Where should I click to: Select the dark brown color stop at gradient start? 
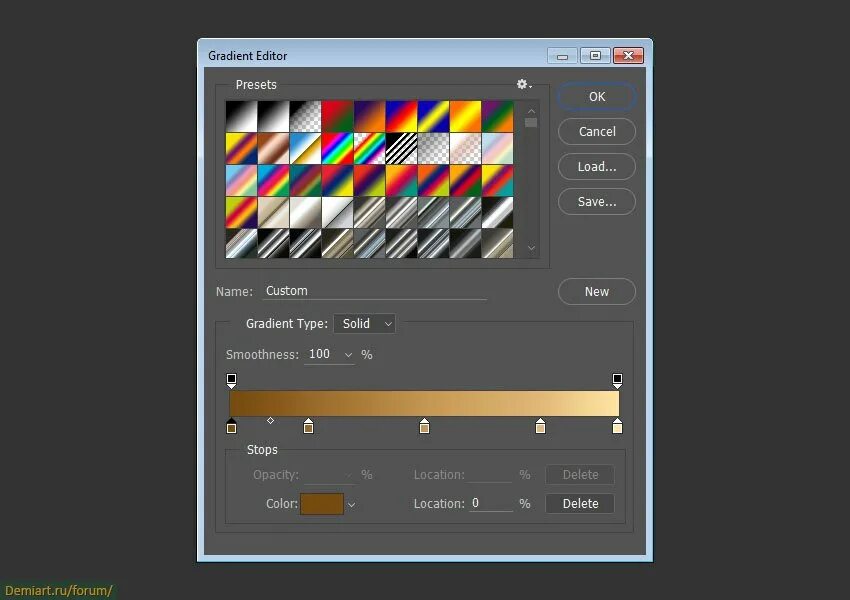pos(231,425)
